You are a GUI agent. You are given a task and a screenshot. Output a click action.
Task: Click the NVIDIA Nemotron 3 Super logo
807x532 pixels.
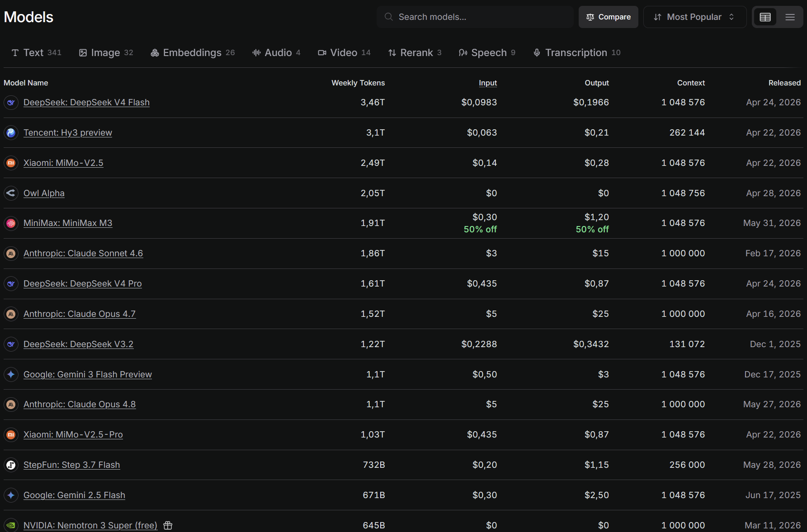click(x=11, y=525)
